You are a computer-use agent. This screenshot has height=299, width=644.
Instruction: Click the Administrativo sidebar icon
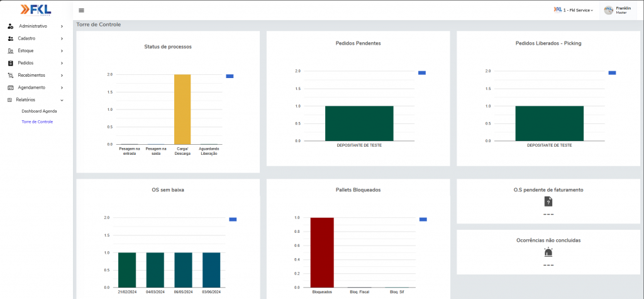11,26
